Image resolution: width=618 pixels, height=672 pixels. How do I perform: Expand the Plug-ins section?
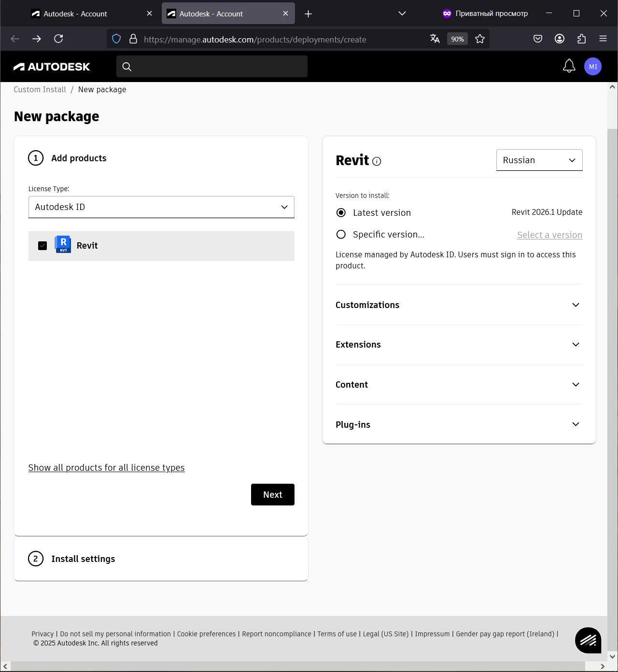459,424
